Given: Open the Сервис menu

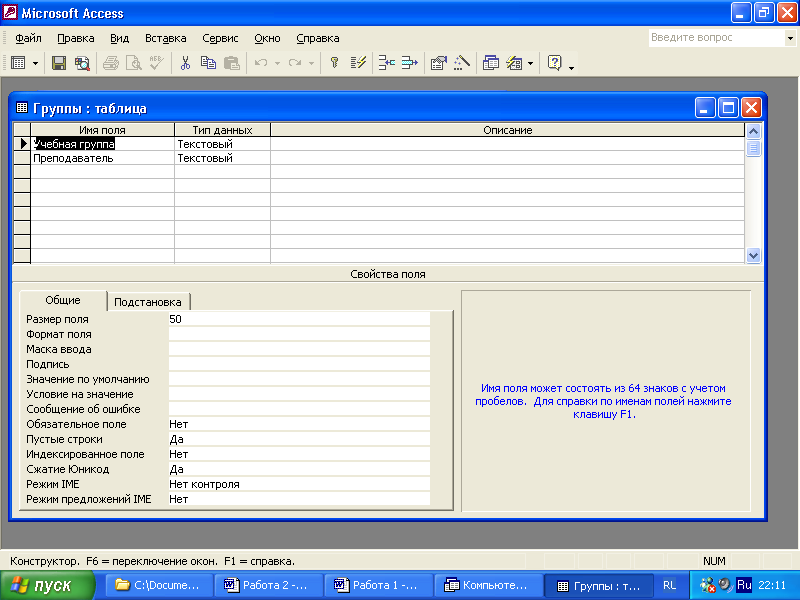Looking at the screenshot, I should click(x=220, y=38).
